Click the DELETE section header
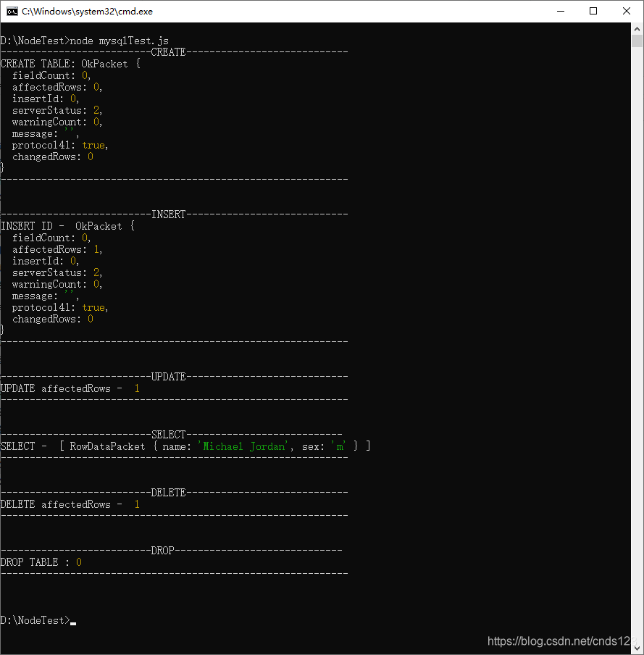 168,493
